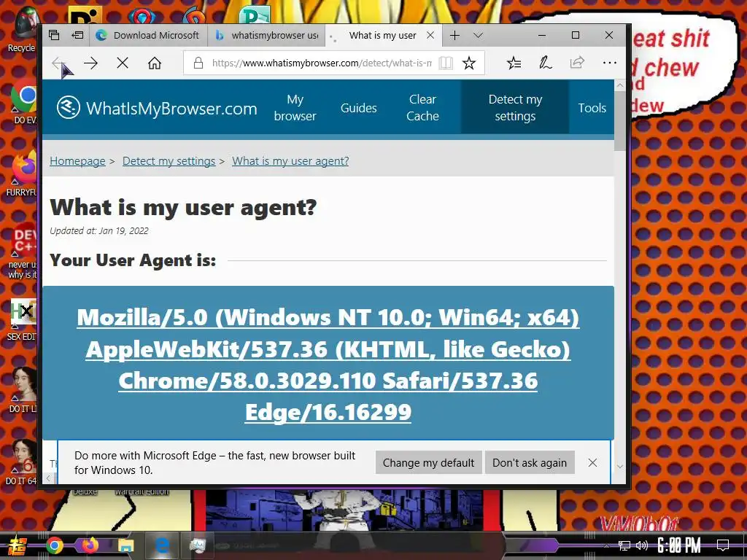This screenshot has width=747, height=560.
Task: Maximize the Edge browser window
Action: tap(576, 35)
